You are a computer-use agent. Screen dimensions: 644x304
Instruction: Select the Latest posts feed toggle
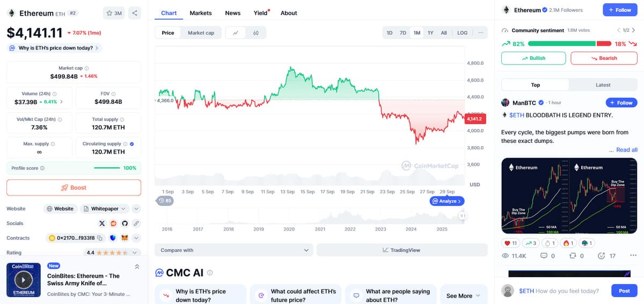click(x=603, y=85)
